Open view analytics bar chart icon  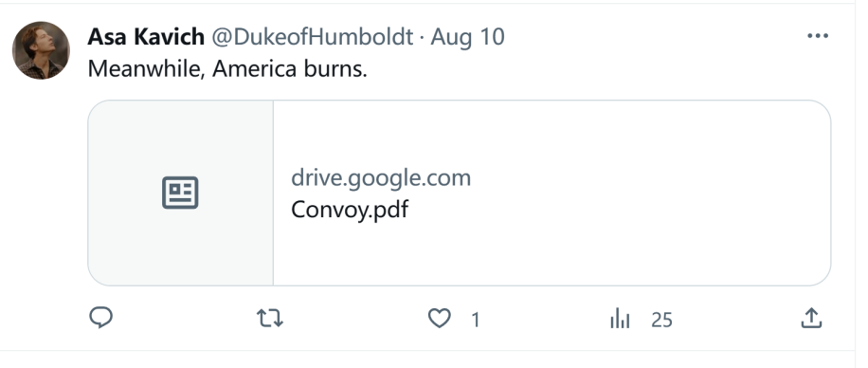620,320
